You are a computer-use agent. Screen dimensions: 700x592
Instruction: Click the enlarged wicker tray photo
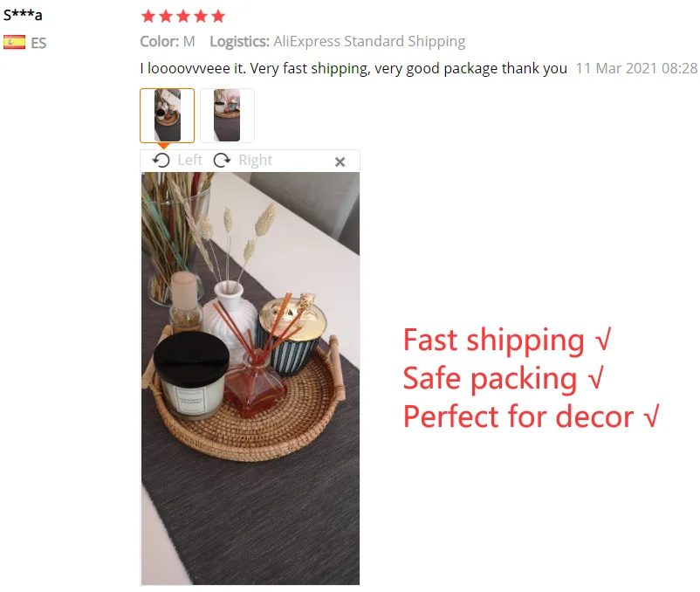pyautogui.click(x=250, y=379)
